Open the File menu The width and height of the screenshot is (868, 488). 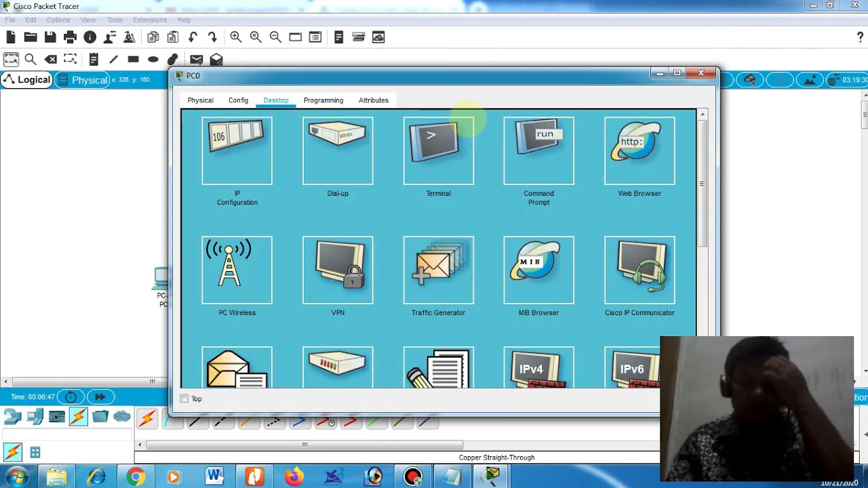pyautogui.click(x=10, y=20)
